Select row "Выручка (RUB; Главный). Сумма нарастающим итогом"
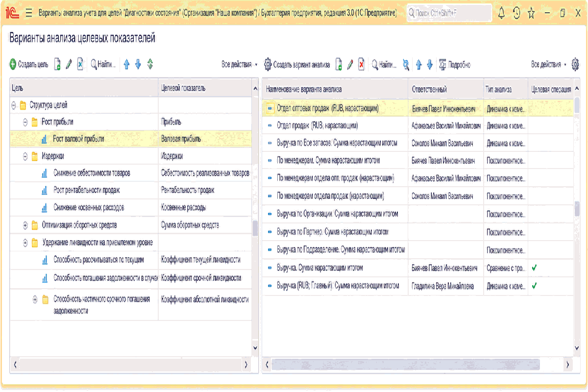Screen dimensions: 588x392 point(417,286)
